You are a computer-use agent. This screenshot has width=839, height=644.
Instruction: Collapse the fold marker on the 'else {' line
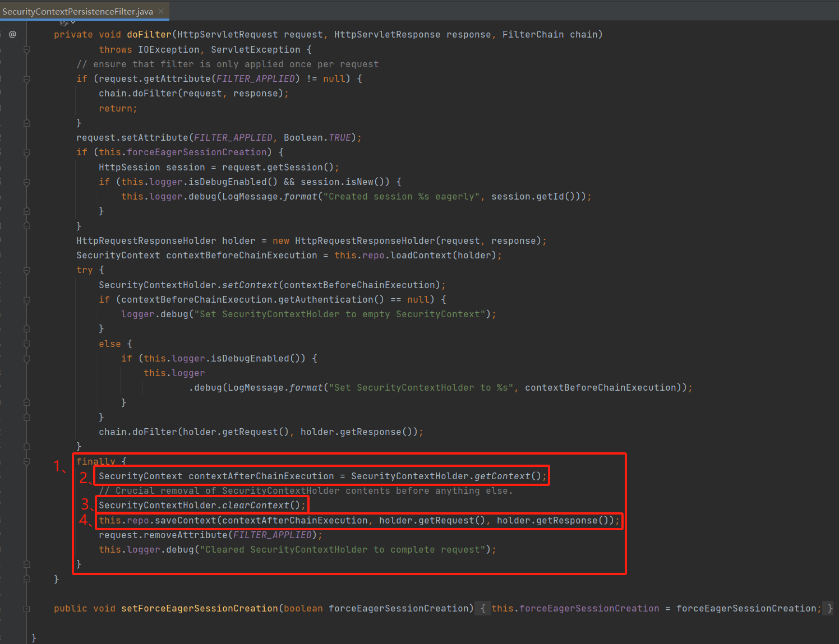[x=26, y=344]
